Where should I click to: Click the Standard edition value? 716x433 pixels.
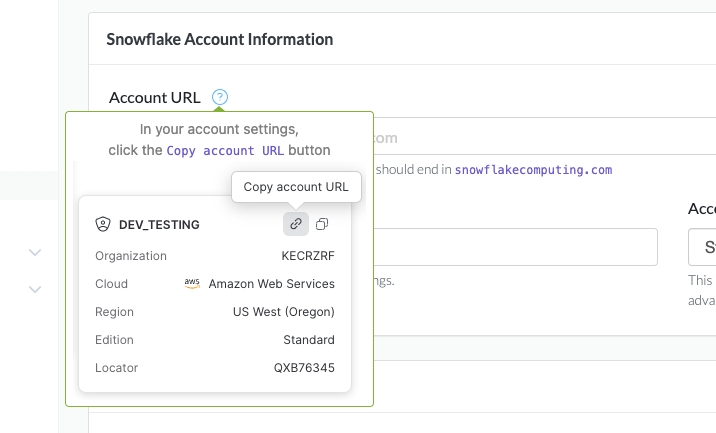(308, 340)
